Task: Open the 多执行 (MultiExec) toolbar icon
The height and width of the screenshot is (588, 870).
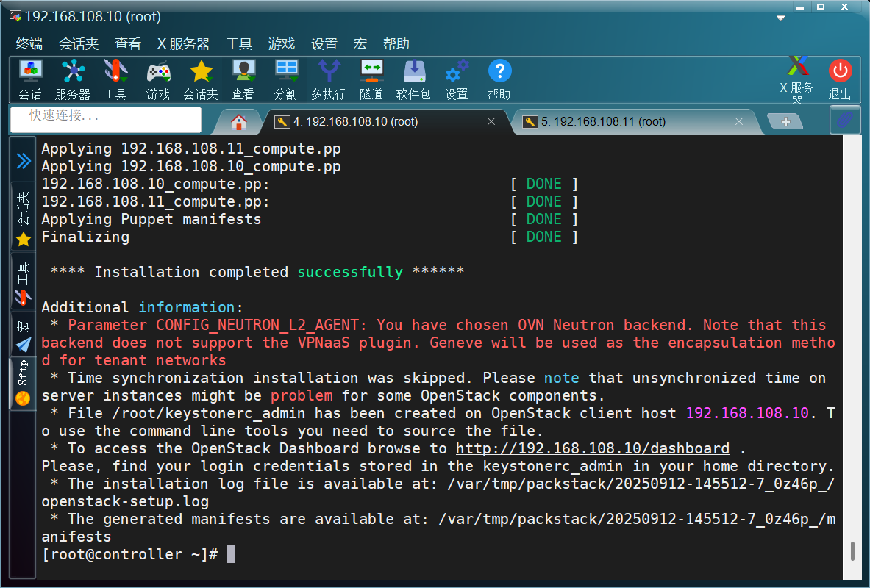Action: click(329, 79)
